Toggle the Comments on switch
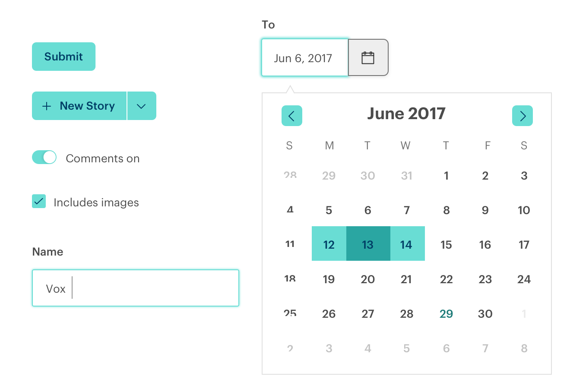The width and height of the screenshot is (570, 392). (44, 158)
